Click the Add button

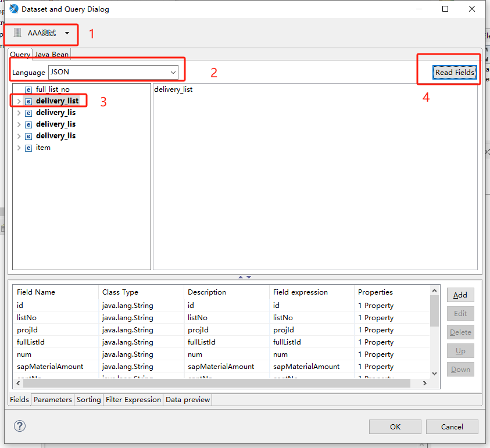pyautogui.click(x=460, y=295)
